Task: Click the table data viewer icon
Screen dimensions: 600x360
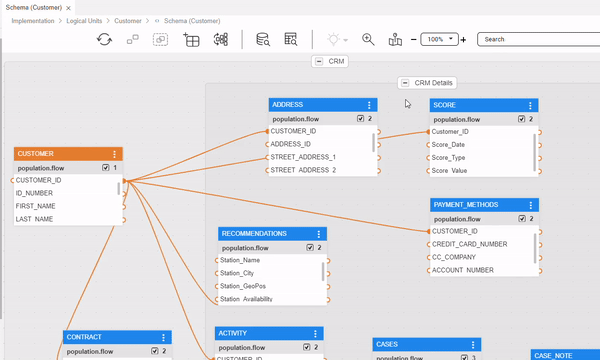Action: point(291,39)
